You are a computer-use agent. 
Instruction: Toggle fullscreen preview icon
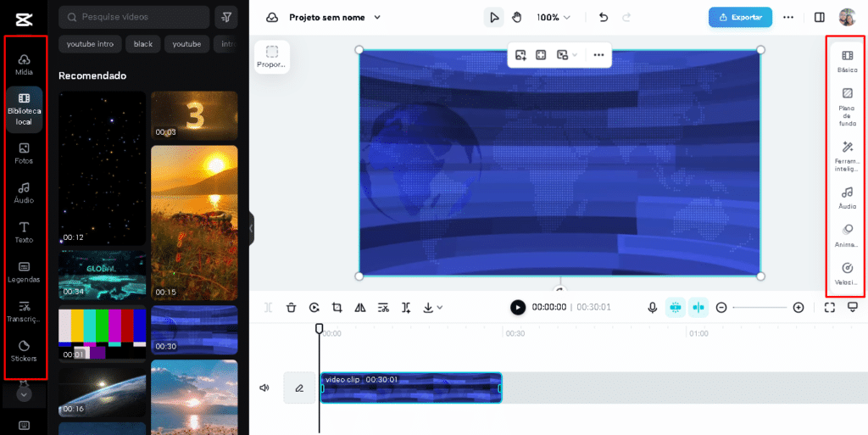tap(829, 307)
